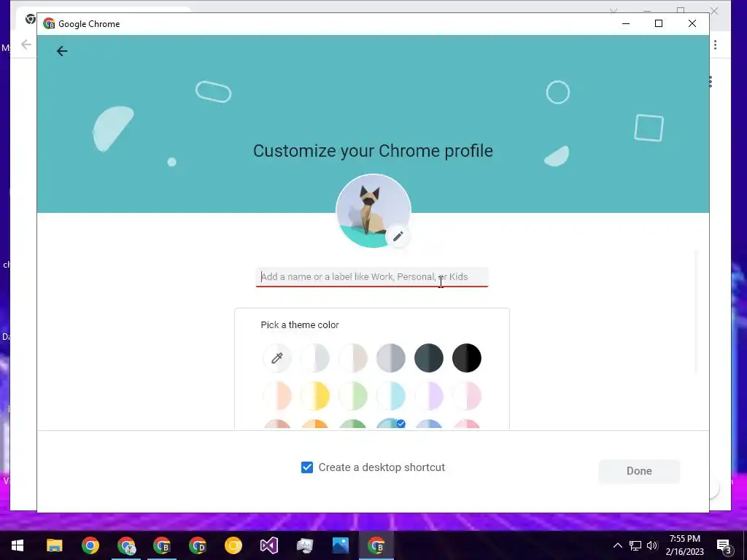Open Chrome profile D taskbar icon

(x=197, y=545)
